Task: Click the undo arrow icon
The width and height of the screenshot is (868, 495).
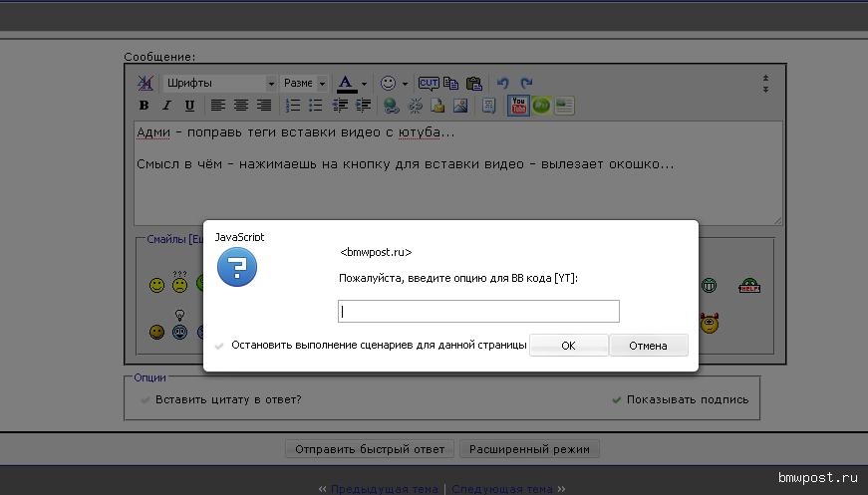Action: coord(503,84)
